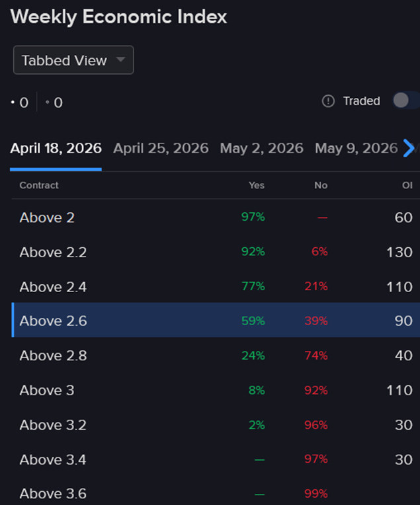The image size is (420, 505).
Task: Switch to the April 25, 2026 tab
Action: [x=161, y=148]
